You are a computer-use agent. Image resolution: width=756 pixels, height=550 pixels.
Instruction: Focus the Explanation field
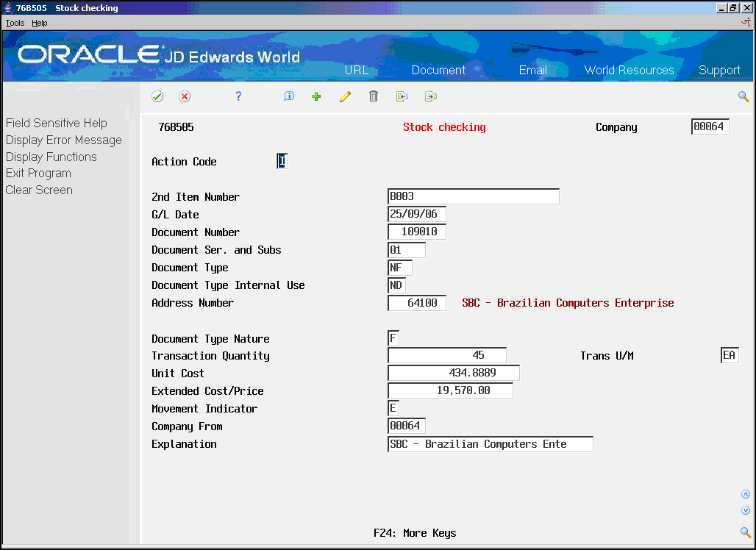tap(491, 444)
